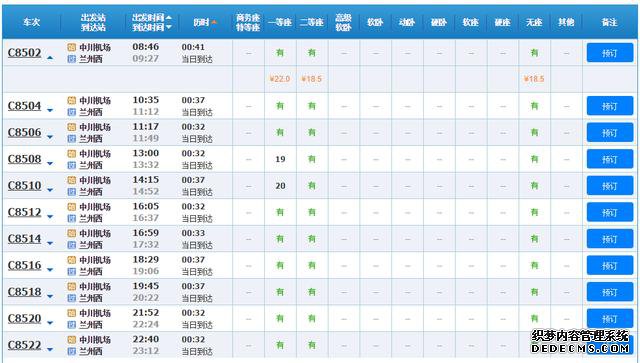Book train C8504 with 预订 button
640x363 pixels.
click(x=610, y=106)
